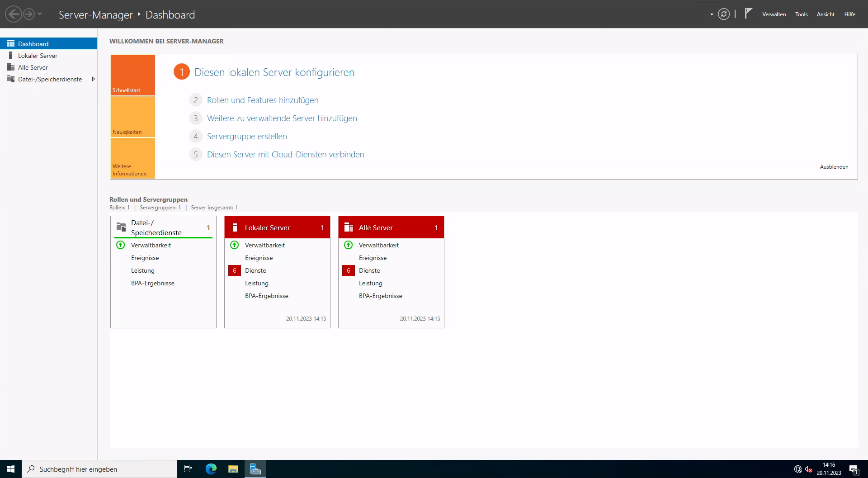Open the Dashboard sidebar icon

coord(12,43)
